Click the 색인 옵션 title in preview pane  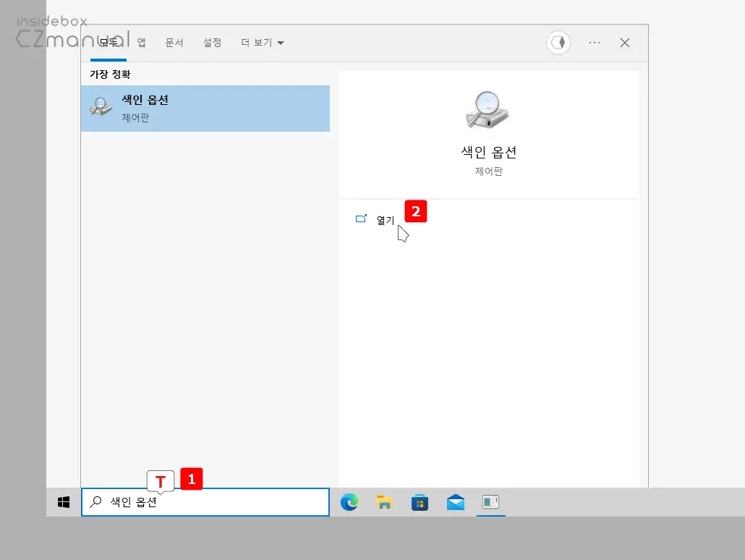(x=488, y=153)
